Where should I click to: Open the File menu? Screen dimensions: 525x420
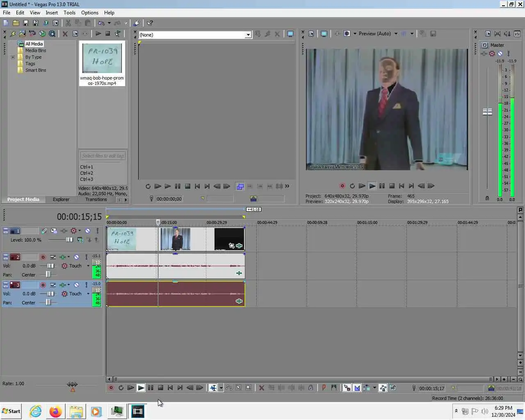tap(7, 13)
